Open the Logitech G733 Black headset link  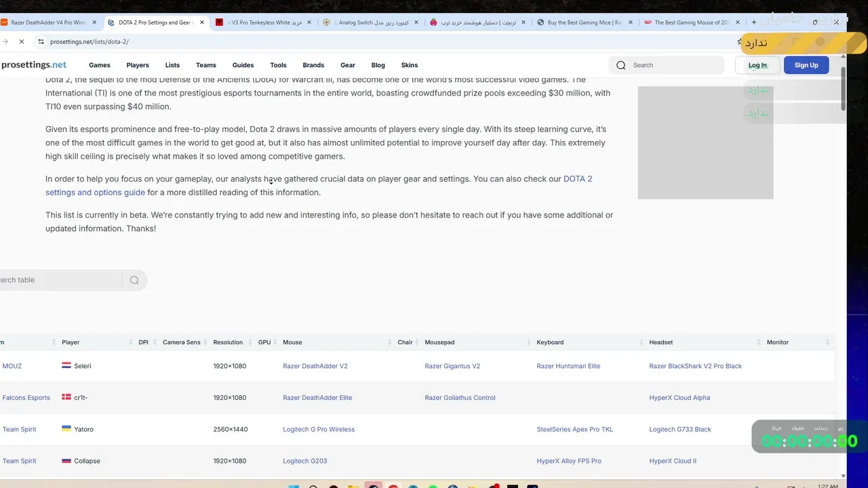pyautogui.click(x=680, y=429)
